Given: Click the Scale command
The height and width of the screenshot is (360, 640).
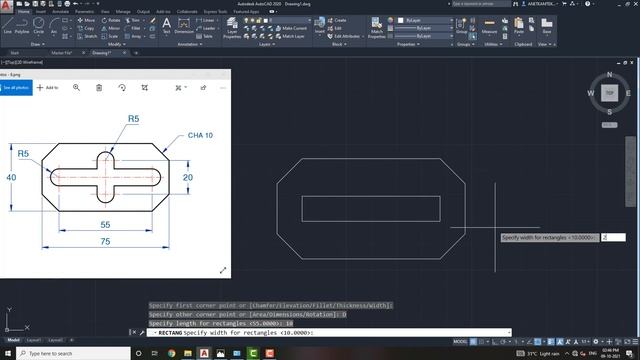Looking at the screenshot, I should pyautogui.click(x=110, y=36).
